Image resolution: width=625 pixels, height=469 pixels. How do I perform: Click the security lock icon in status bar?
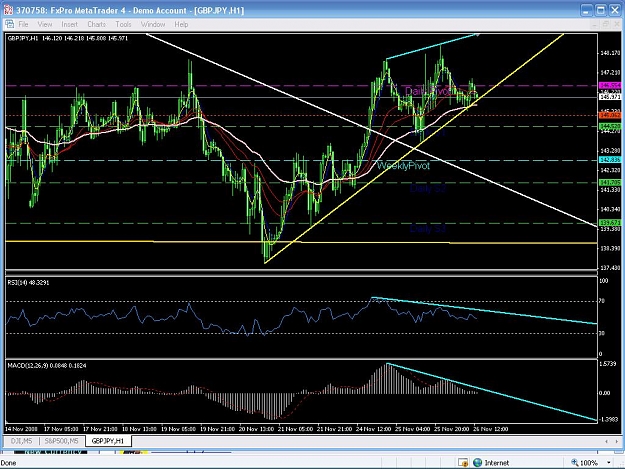click(463, 463)
